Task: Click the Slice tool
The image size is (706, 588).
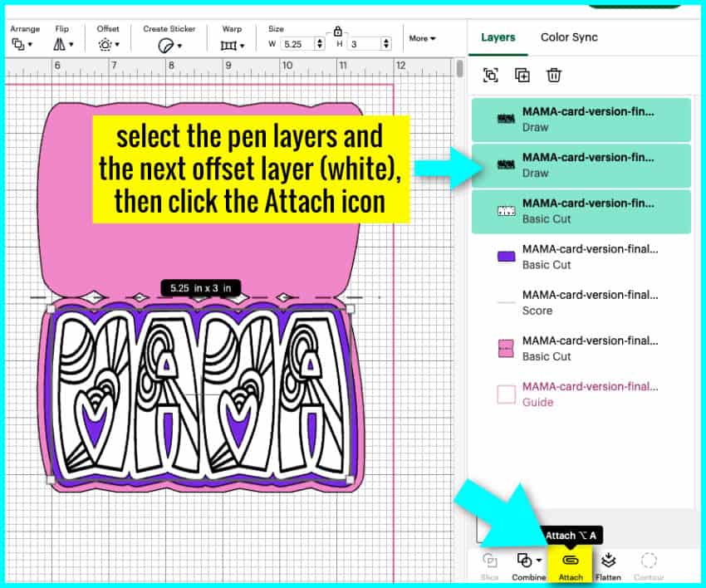Action: coord(489,566)
